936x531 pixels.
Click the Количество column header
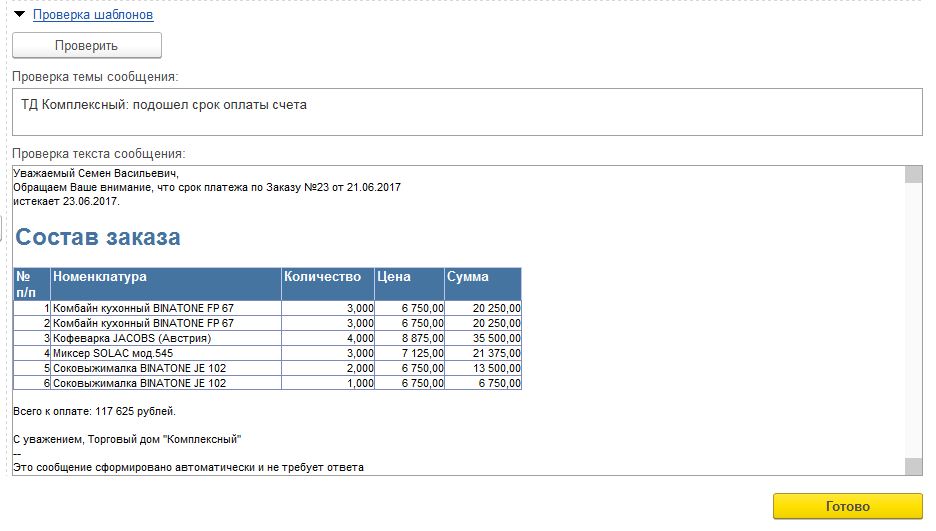pyautogui.click(x=328, y=284)
